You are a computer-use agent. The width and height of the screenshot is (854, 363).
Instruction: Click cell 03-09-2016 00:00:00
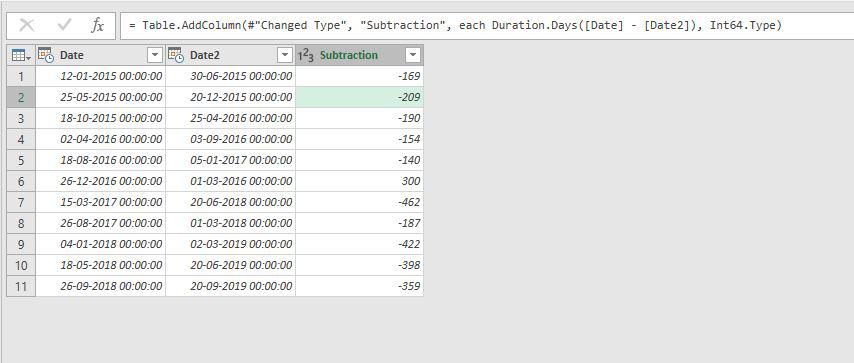coord(230,139)
